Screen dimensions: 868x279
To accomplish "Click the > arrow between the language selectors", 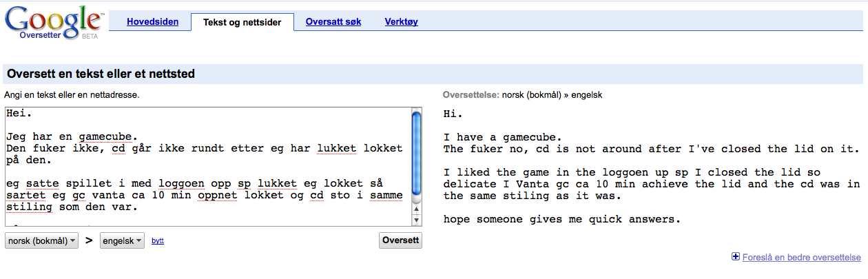I will coord(89,240).
